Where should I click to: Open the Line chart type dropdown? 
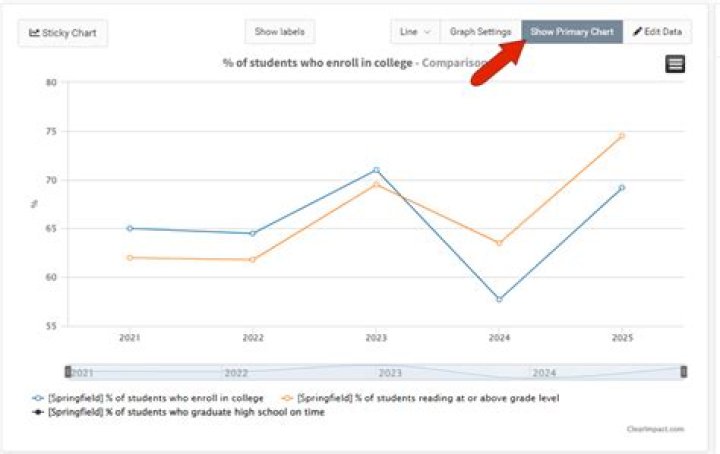[x=415, y=32]
